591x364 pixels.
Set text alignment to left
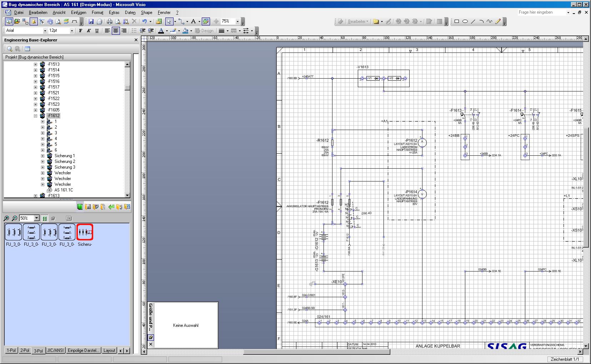click(x=107, y=31)
